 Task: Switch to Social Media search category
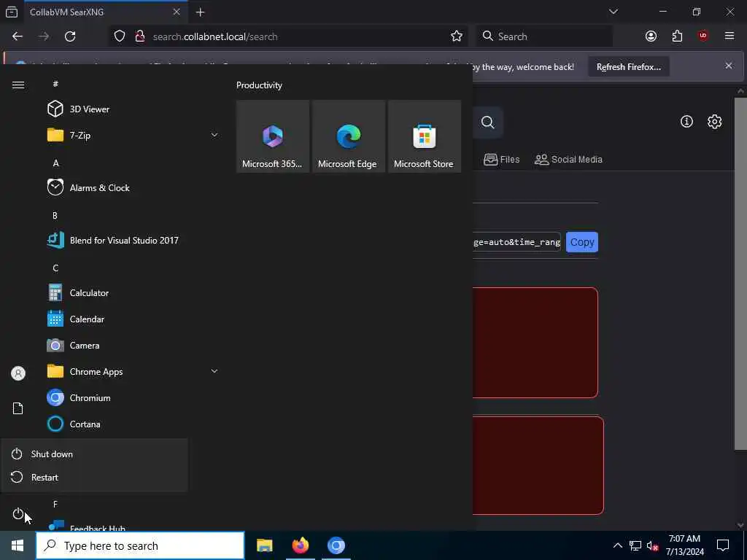pos(568,160)
